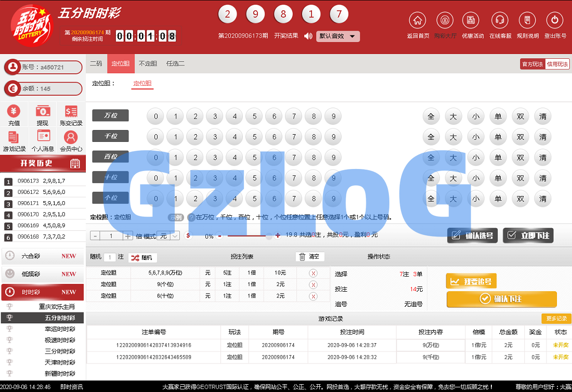572x392 pixels.
Task: Open the 模式 元 unit dropdown
Action: tap(169, 236)
